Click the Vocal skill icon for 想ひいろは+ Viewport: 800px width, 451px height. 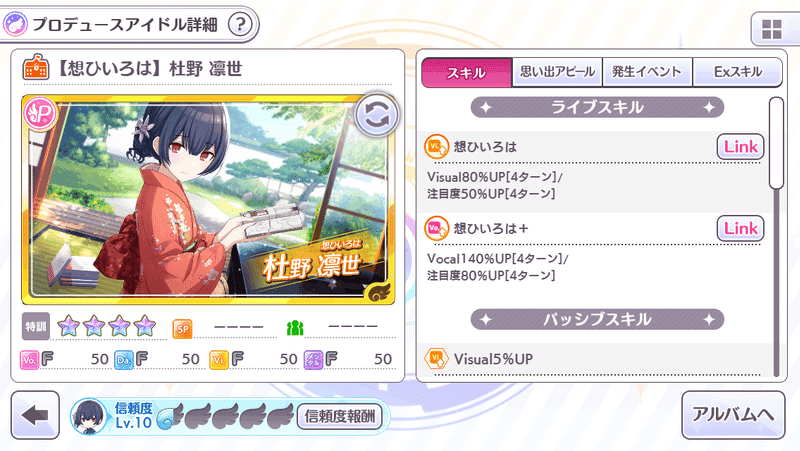pyautogui.click(x=436, y=228)
